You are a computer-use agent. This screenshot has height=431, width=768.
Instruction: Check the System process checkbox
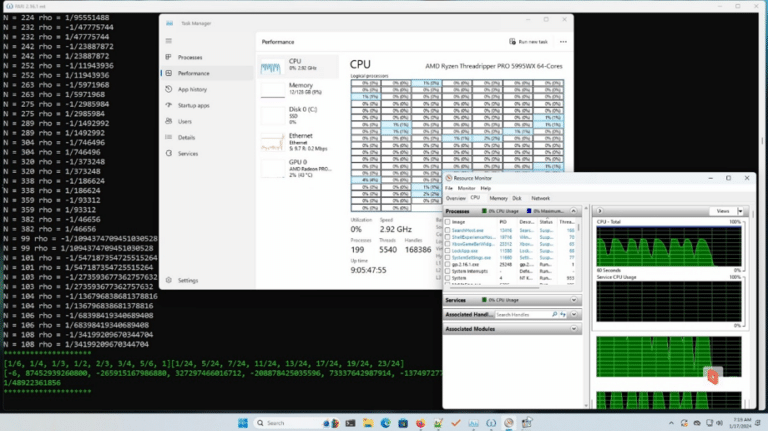pos(448,278)
